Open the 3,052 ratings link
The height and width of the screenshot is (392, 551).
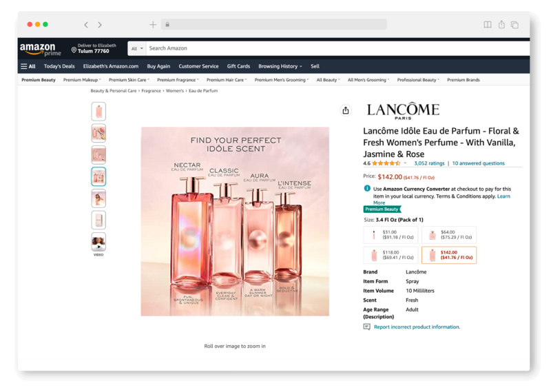(429, 163)
